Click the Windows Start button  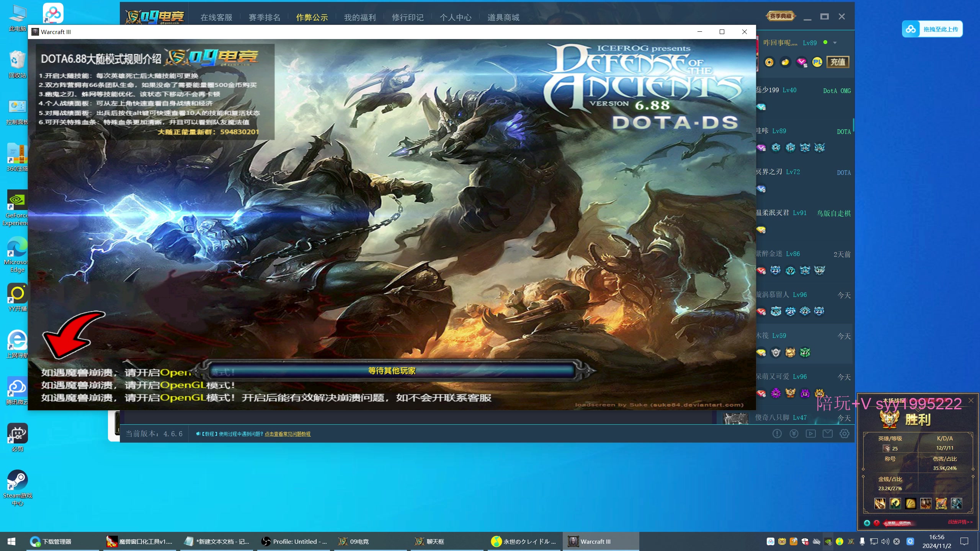(11, 541)
